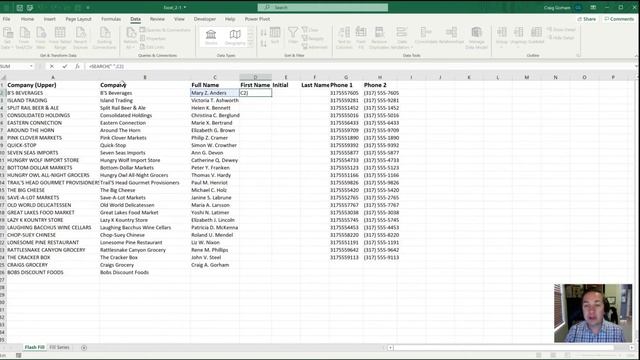
Task: Select the cell containing Mary Z. Anders
Action: click(x=215, y=93)
